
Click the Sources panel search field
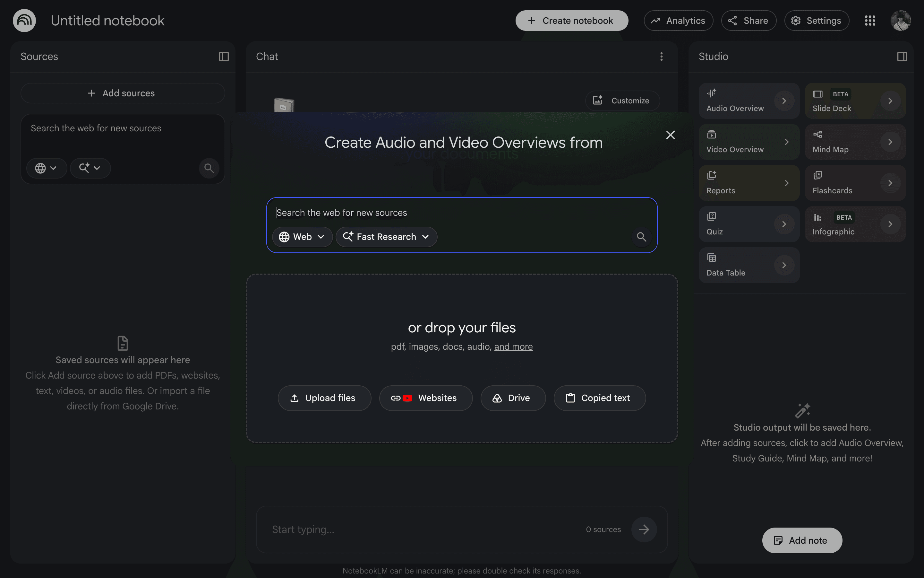coord(123,128)
